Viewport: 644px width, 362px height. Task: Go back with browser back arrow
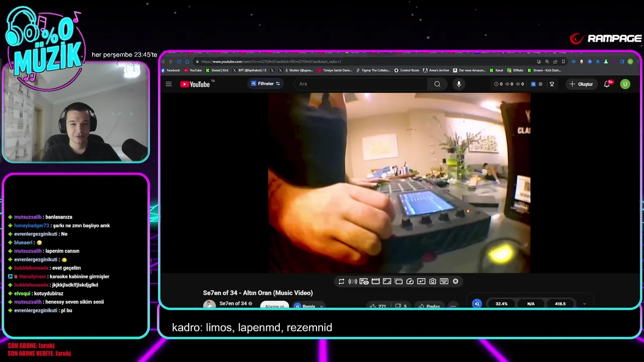(x=163, y=61)
